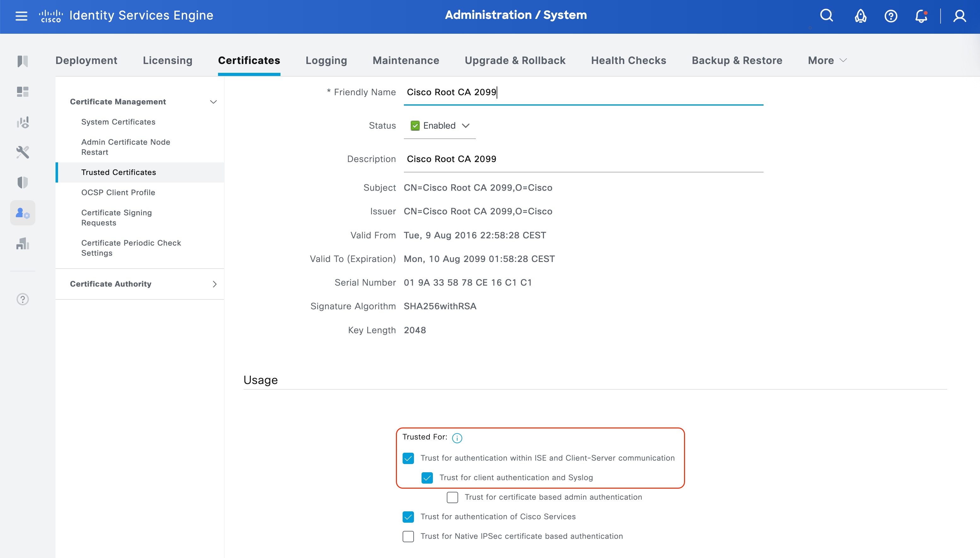Viewport: 980px width, 558px height.
Task: Enable Trust for Native IPSec certificate authentication
Action: pyautogui.click(x=408, y=537)
